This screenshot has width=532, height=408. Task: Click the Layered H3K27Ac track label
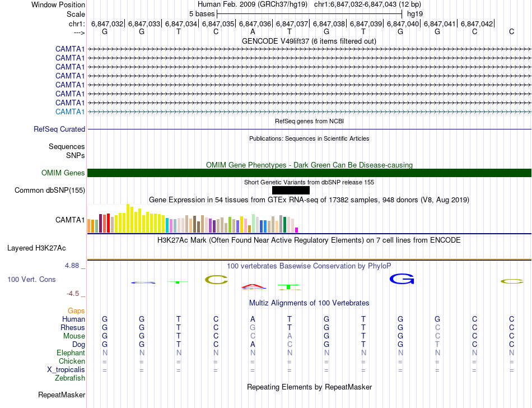[36, 248]
